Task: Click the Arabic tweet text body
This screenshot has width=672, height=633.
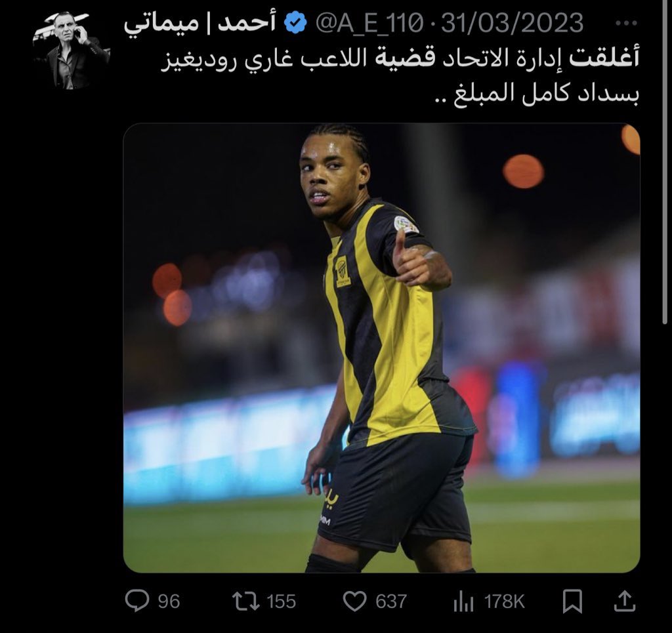Action: pyautogui.click(x=400, y=77)
